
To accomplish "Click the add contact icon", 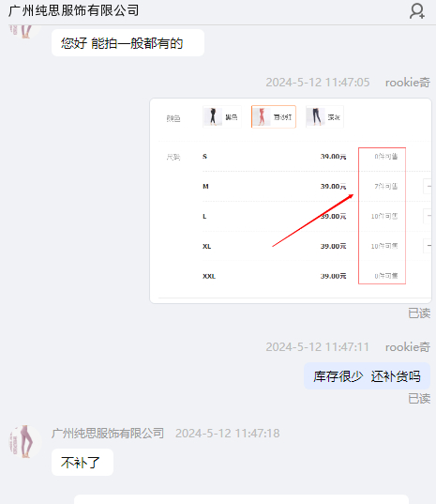I will pyautogui.click(x=416, y=11).
